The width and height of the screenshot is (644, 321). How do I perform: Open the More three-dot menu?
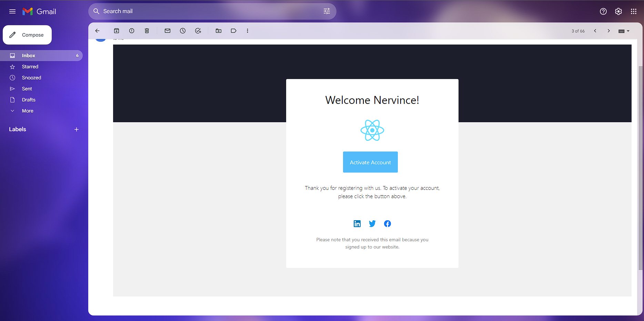(248, 31)
